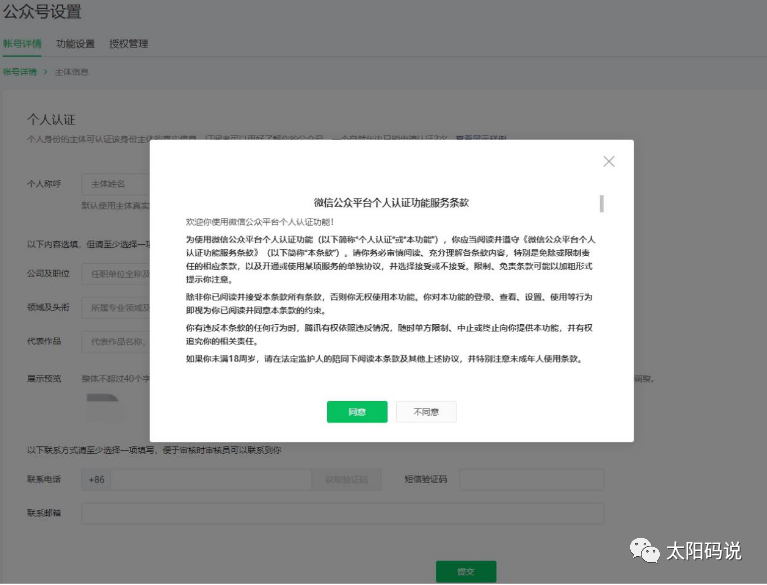Image resolution: width=767 pixels, height=585 pixels.
Task: Click the 帐号详情 breadcrumb link
Action: pos(20,72)
